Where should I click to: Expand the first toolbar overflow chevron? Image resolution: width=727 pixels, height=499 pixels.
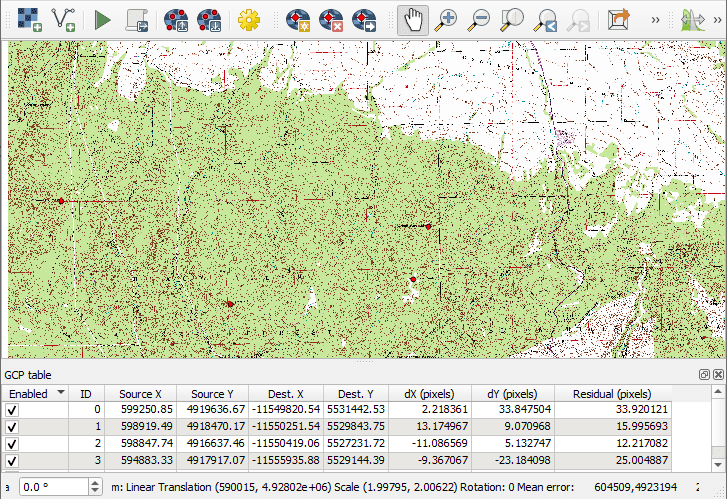[655, 19]
